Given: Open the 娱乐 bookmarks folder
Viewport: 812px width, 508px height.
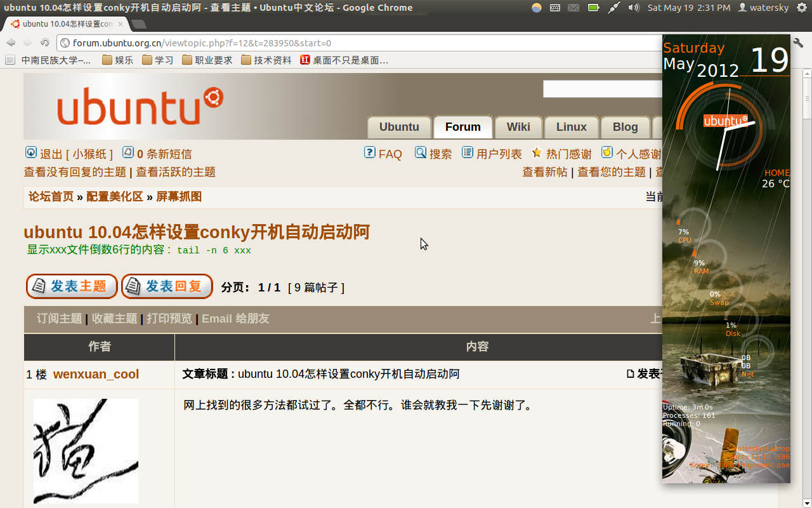Looking at the screenshot, I should click(117, 60).
